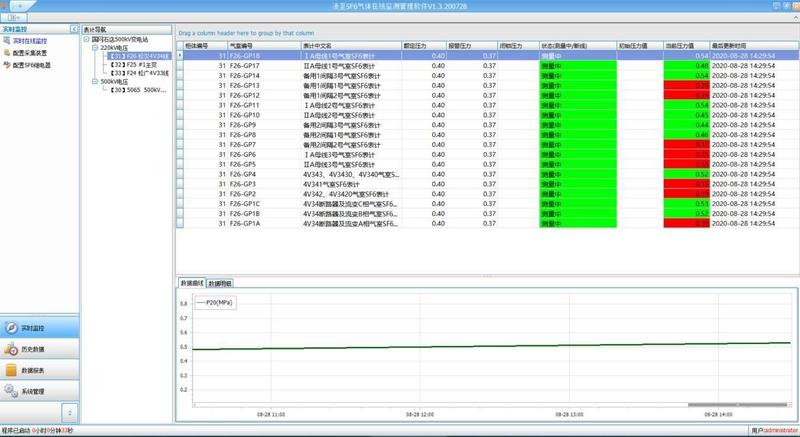Click green status cell in F26-GP17 row
The width and height of the screenshot is (800, 437).
click(578, 66)
